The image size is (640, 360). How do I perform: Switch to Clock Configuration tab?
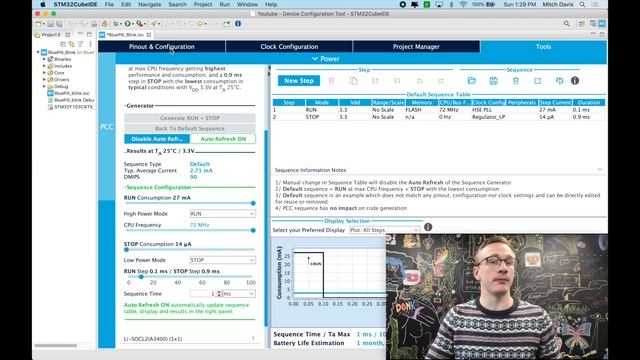click(289, 47)
